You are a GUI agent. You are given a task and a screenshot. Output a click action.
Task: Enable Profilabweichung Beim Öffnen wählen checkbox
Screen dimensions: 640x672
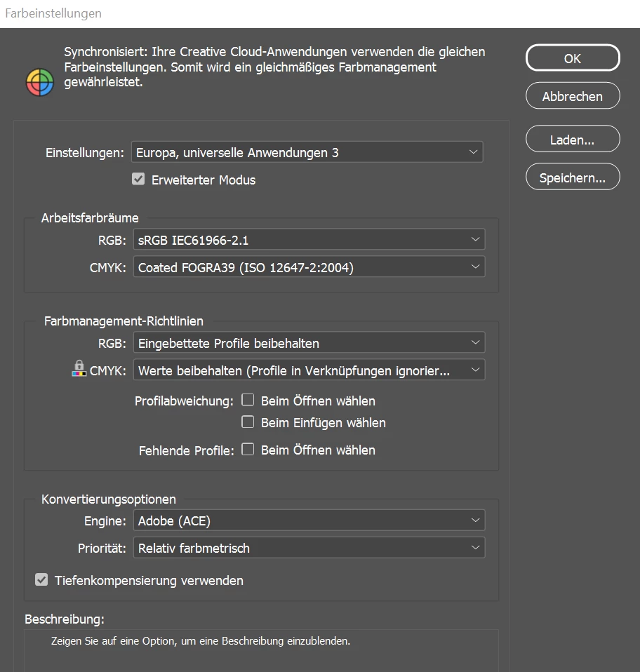(248, 400)
